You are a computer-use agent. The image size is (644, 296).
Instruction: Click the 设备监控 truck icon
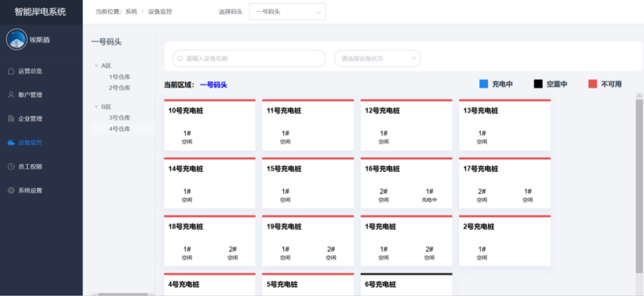tap(11, 143)
